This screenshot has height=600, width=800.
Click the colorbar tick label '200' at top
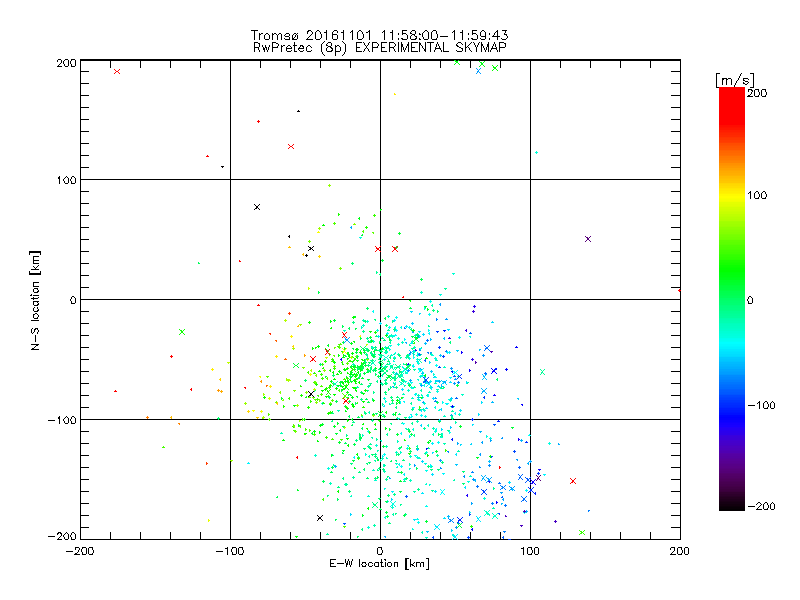(x=757, y=93)
